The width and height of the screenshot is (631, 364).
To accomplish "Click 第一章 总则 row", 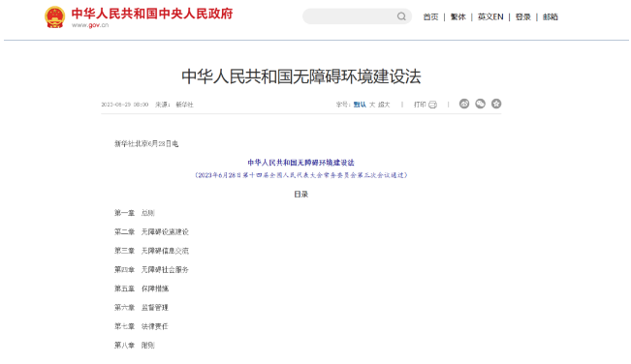I will pos(135,213).
